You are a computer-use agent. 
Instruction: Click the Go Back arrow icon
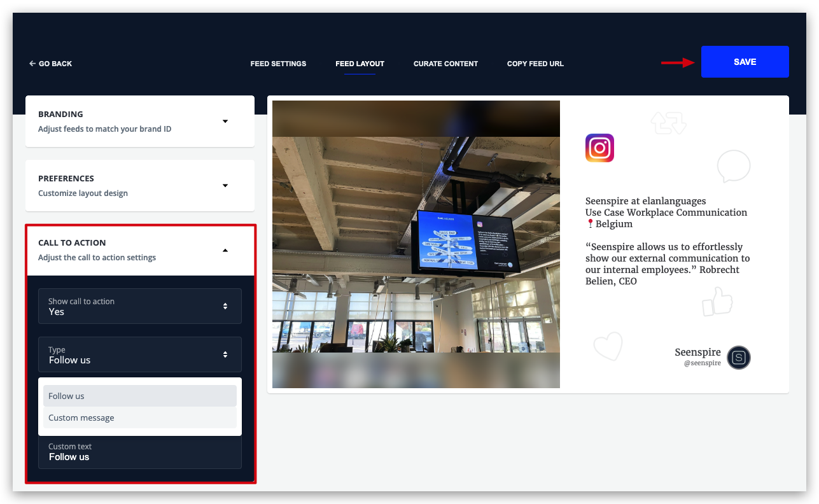tap(32, 64)
